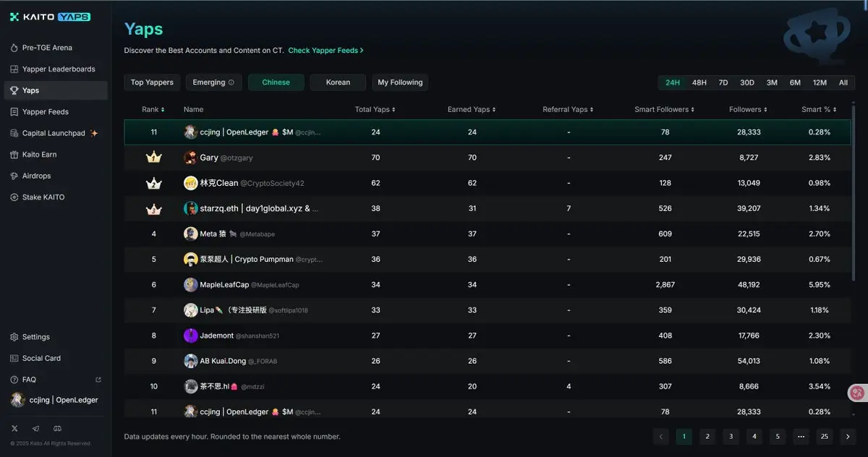Viewport: 868px width, 457px height.
Task: Click the ccjing profile avatar in sidebar
Action: (17, 400)
